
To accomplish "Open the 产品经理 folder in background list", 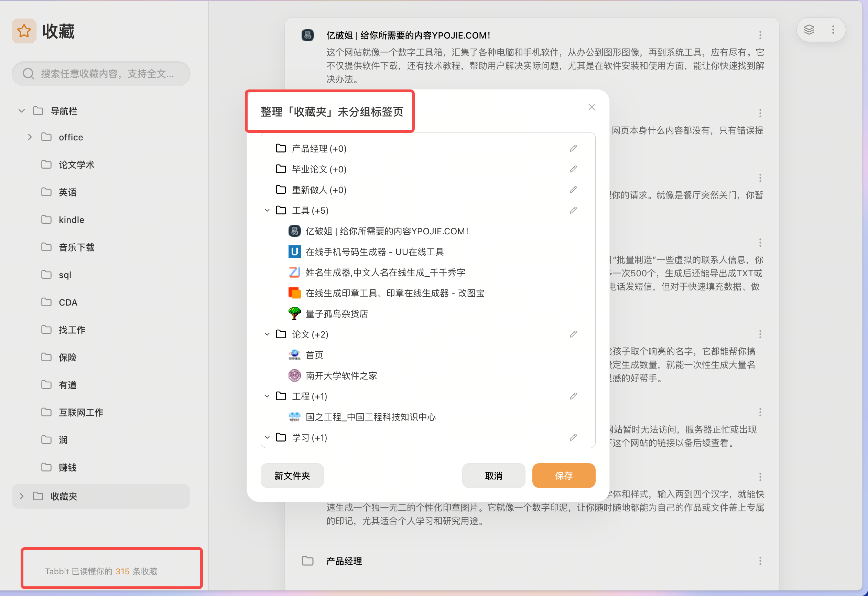I will (344, 561).
